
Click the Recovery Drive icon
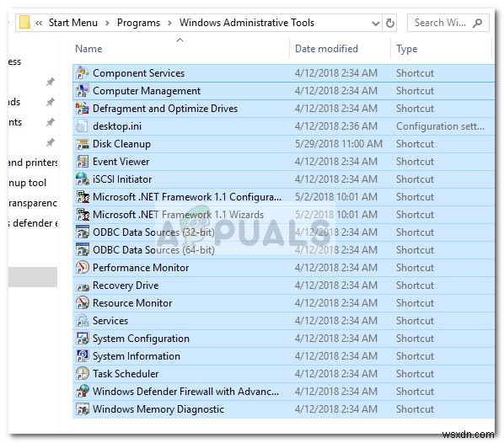pos(83,286)
